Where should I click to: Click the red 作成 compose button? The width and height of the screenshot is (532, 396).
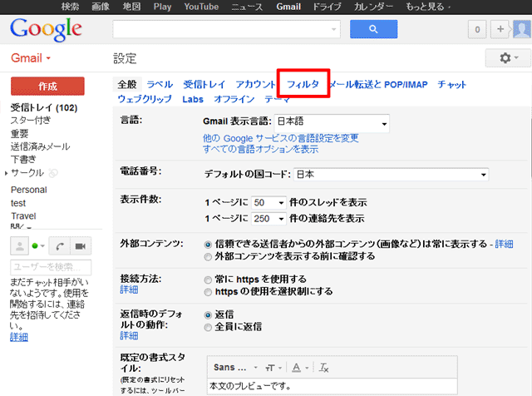[47, 87]
